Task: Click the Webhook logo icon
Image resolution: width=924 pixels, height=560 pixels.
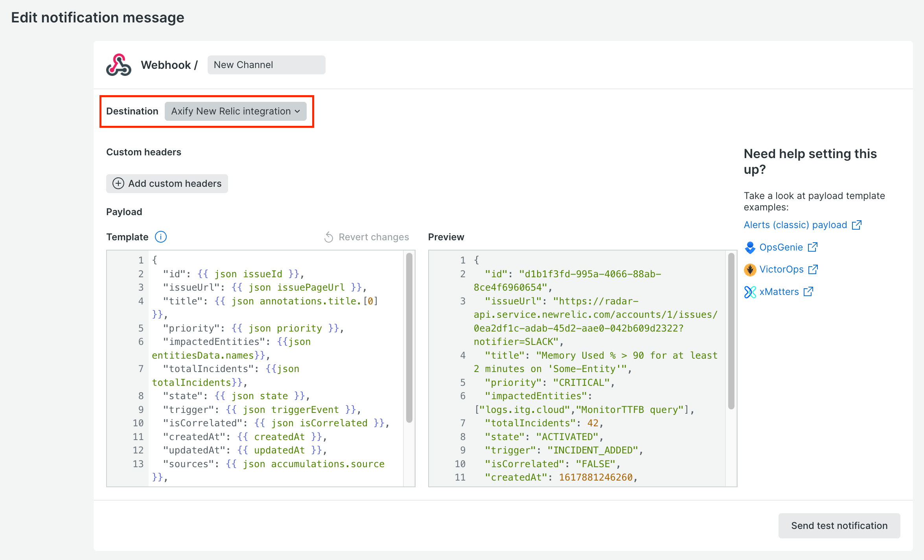Action: 118,65
